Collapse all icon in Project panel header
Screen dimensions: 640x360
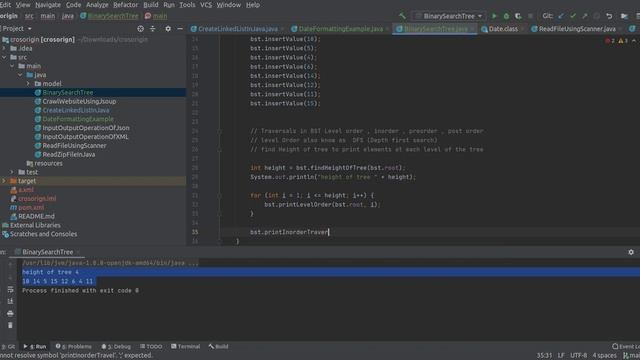(x=153, y=29)
